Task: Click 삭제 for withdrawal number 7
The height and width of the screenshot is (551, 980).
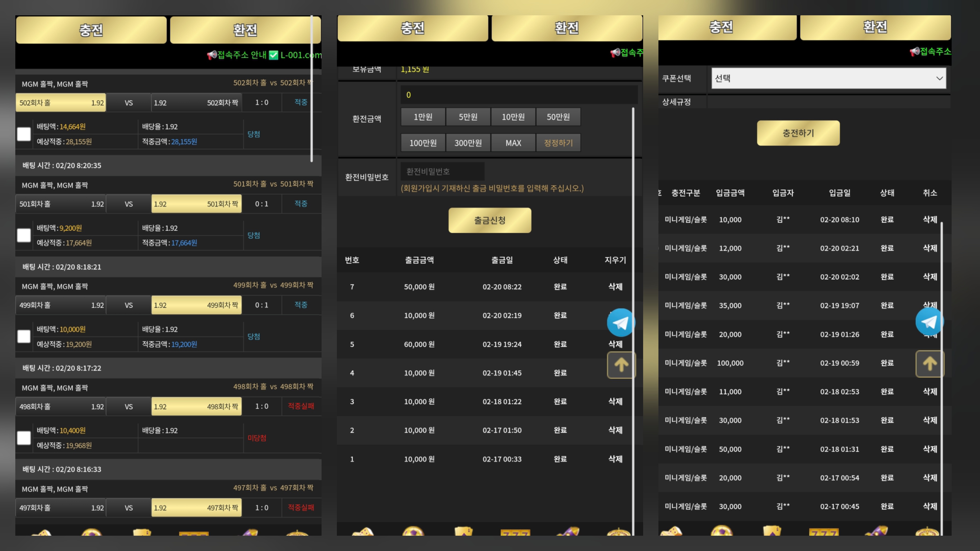Action: pyautogui.click(x=615, y=287)
